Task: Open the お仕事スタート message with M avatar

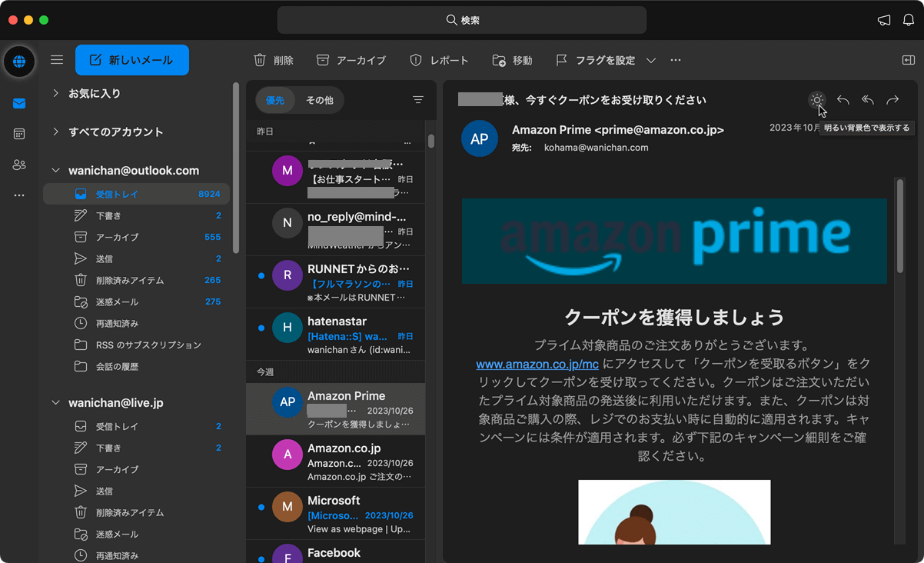Action: point(335,178)
